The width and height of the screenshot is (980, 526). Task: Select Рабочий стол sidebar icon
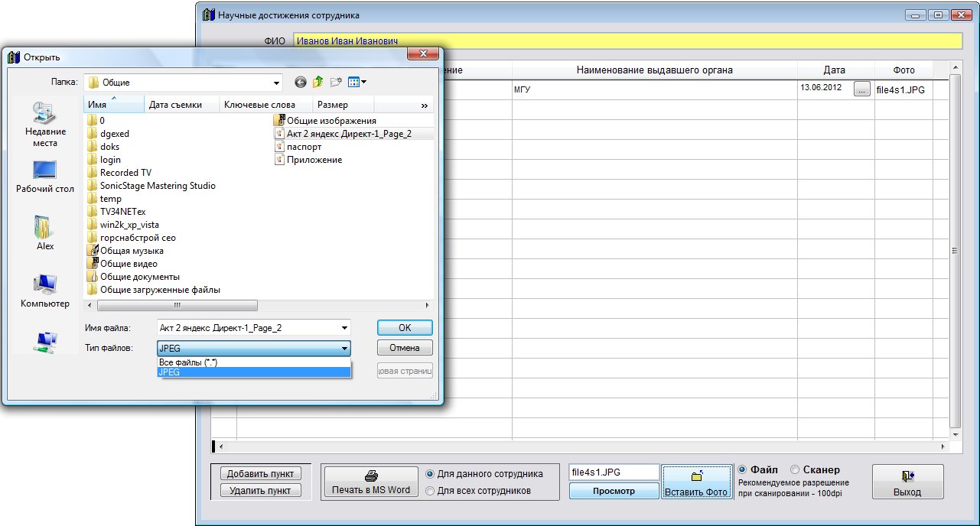point(45,177)
